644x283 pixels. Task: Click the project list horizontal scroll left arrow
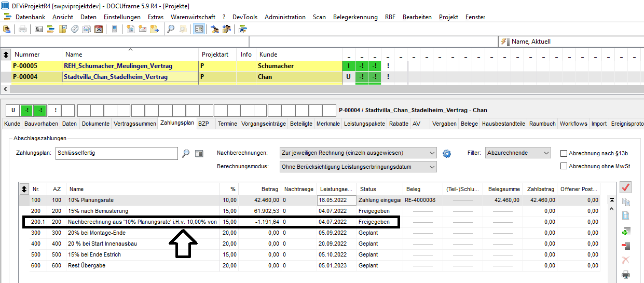click(x=5, y=89)
